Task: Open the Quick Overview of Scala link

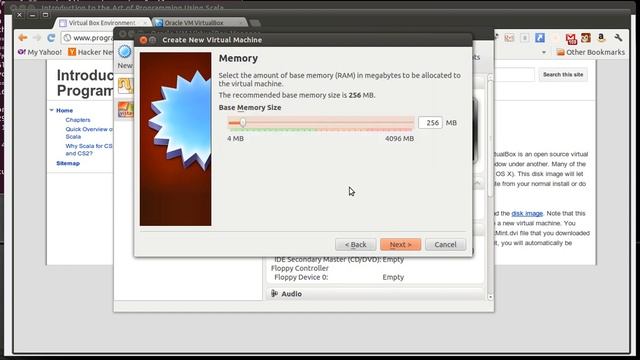Action: 89,133
